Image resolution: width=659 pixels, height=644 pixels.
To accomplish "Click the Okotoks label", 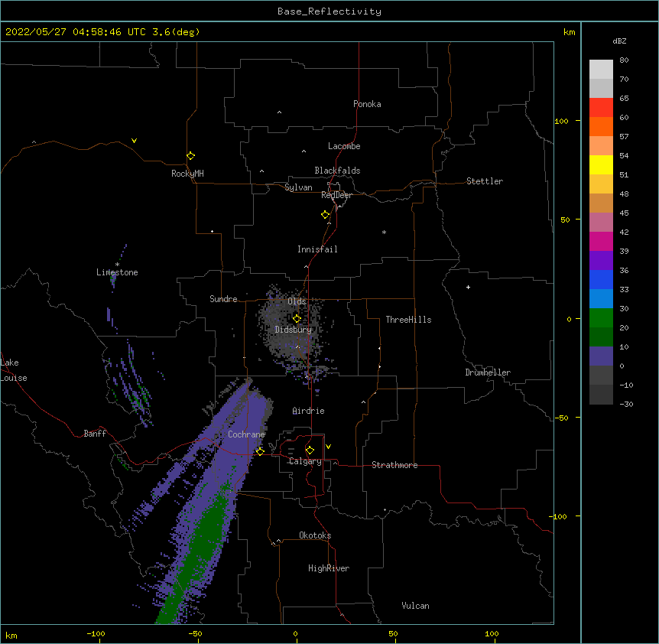I will [x=315, y=535].
